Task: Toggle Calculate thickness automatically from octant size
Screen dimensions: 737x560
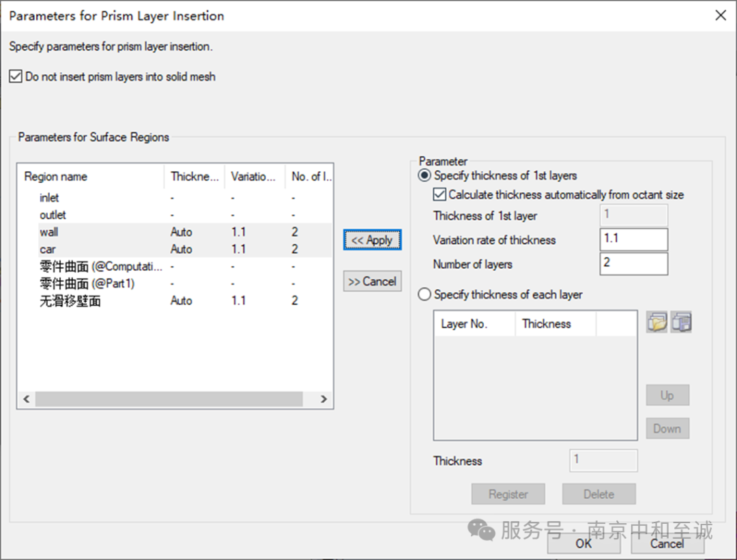Action: (439, 194)
